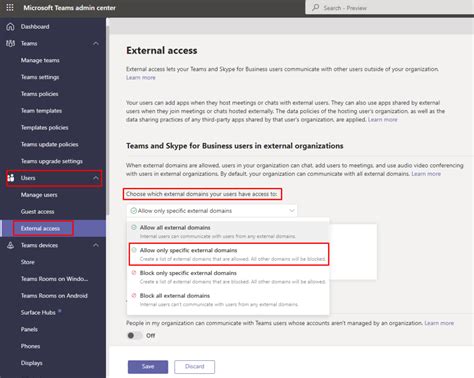This screenshot has height=378, width=474.
Task: Open Manage teams page
Action: point(40,60)
